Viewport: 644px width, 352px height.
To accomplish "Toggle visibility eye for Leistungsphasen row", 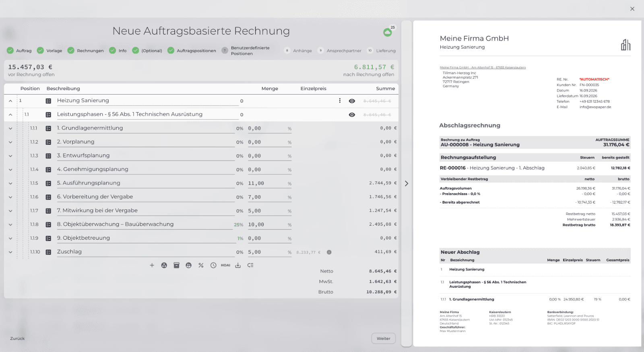I will click(x=352, y=115).
